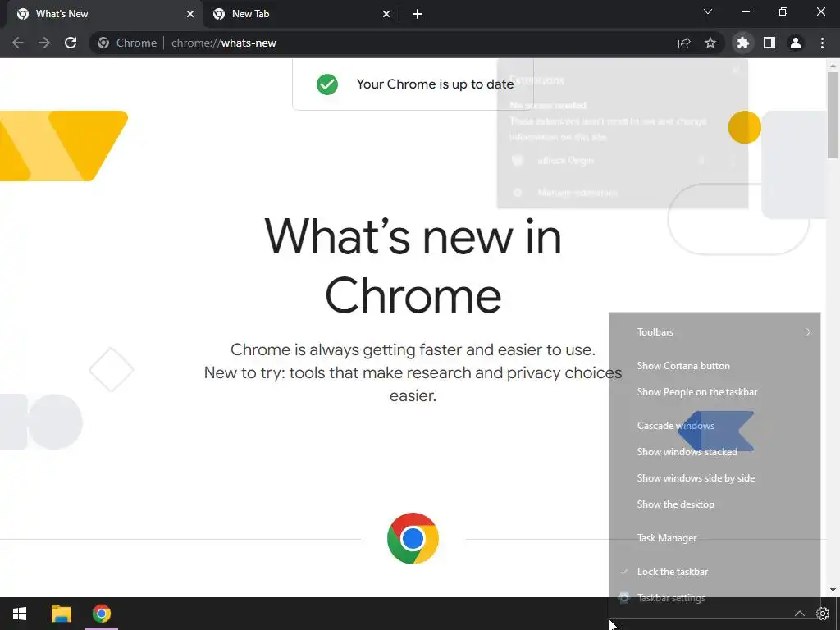Switch to the What's New tab
This screenshot has width=840, height=630.
click(105, 14)
